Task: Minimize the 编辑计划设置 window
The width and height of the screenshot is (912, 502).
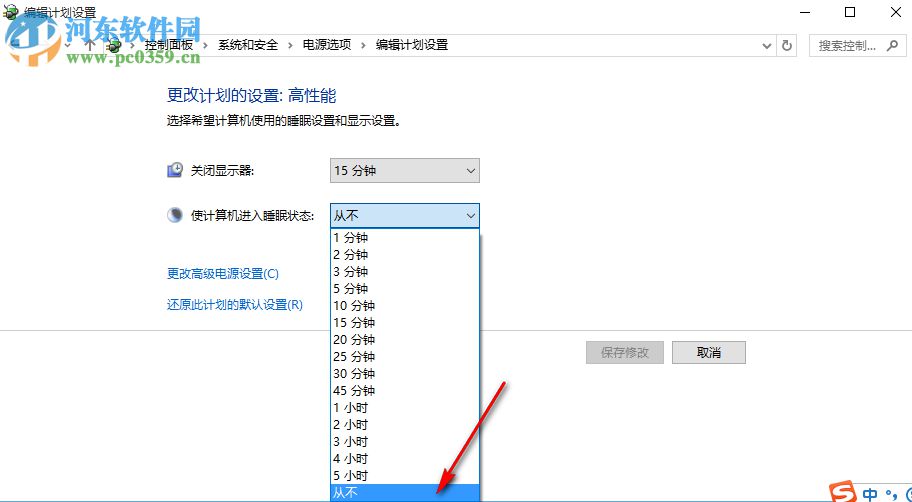Action: [x=805, y=12]
